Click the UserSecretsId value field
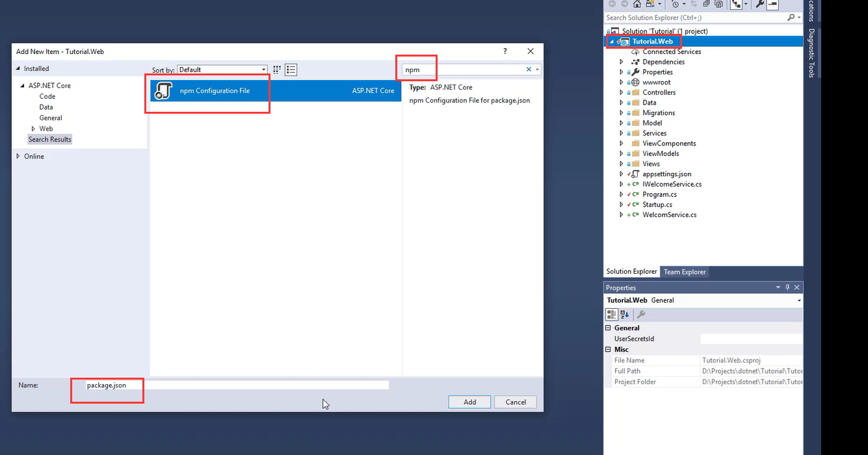 point(751,339)
